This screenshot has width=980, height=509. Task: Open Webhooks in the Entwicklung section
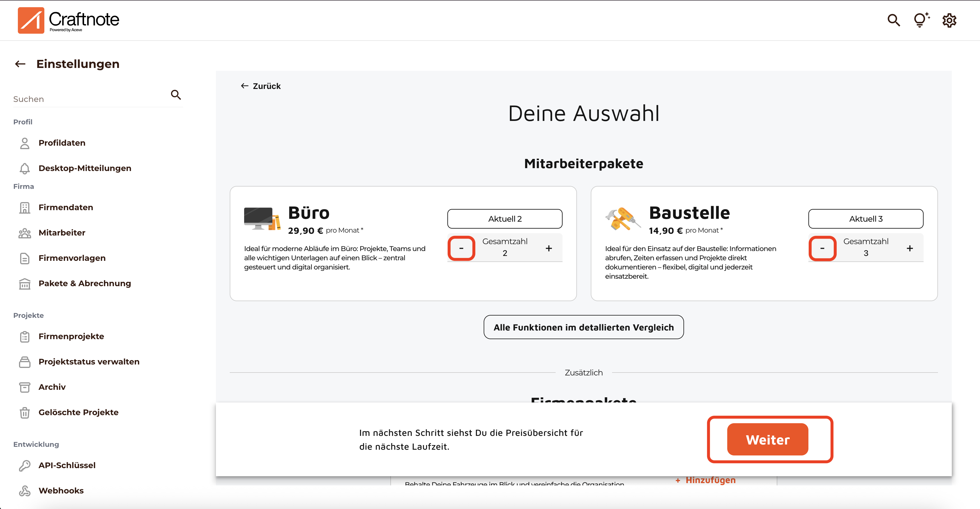click(61, 491)
